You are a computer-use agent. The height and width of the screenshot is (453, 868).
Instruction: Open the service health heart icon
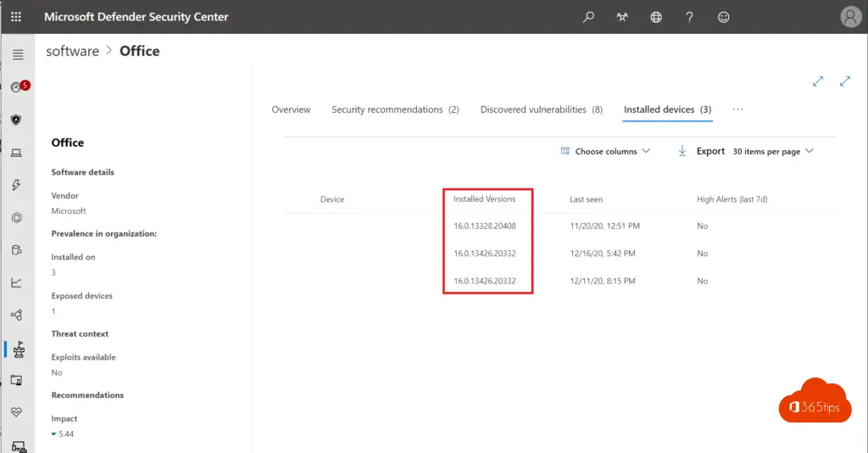[x=17, y=412]
